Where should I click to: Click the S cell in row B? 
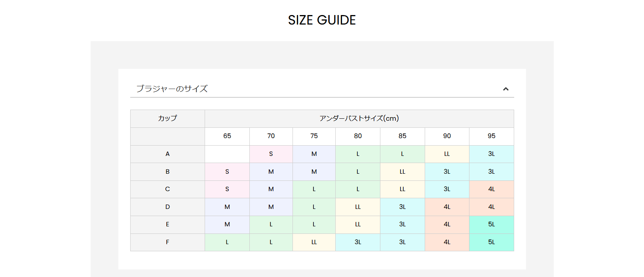(227, 172)
